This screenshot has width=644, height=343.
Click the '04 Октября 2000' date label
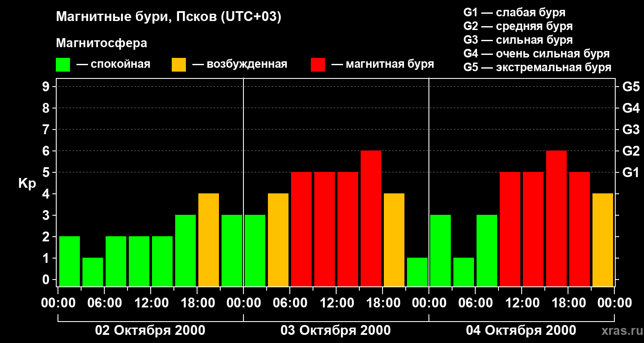(x=521, y=331)
